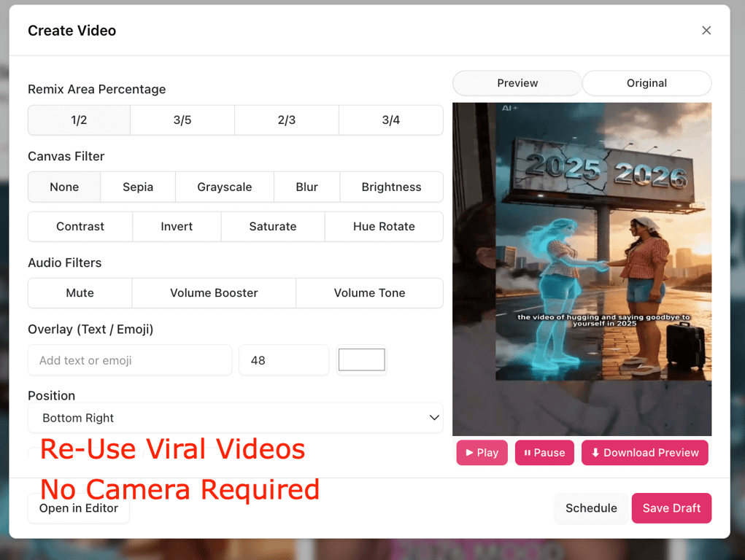745x560 pixels.
Task: Enable the Mute audio filter
Action: (80, 293)
